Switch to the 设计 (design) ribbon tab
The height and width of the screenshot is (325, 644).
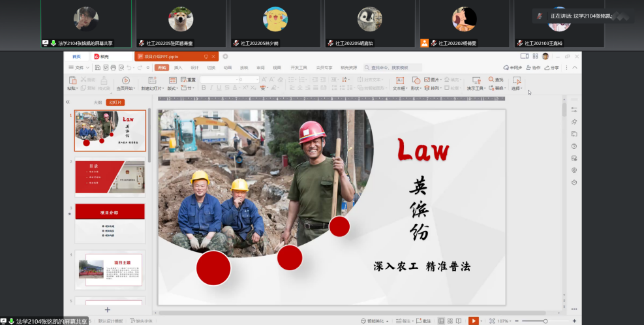pos(194,67)
